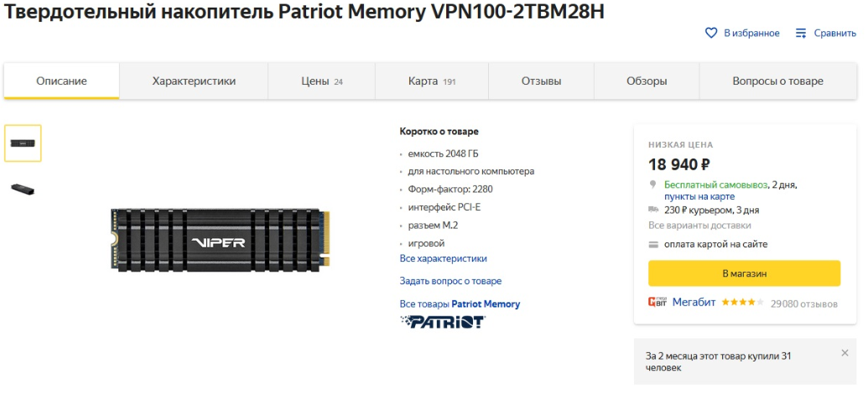Click the card payment icon
868x395 pixels.
[654, 245]
